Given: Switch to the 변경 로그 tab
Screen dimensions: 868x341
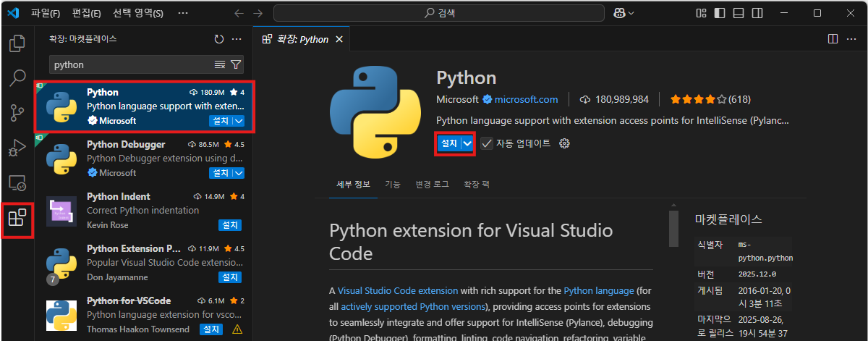Looking at the screenshot, I should tap(433, 185).
